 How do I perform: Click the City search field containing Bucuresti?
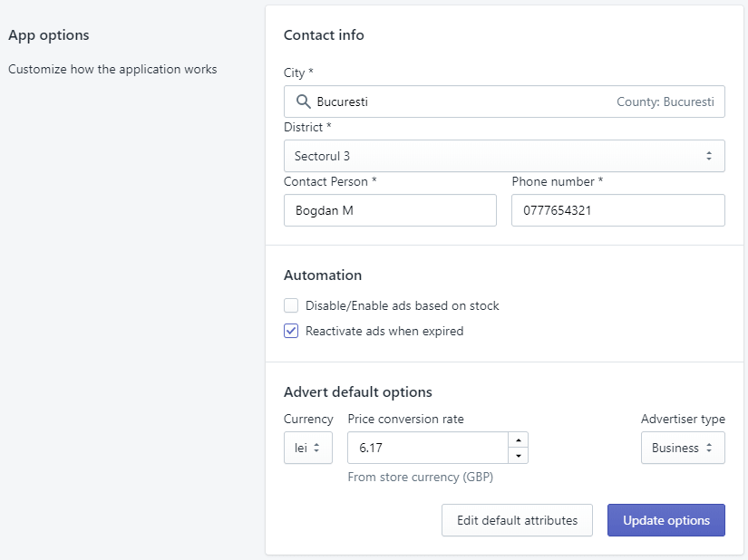(x=504, y=101)
